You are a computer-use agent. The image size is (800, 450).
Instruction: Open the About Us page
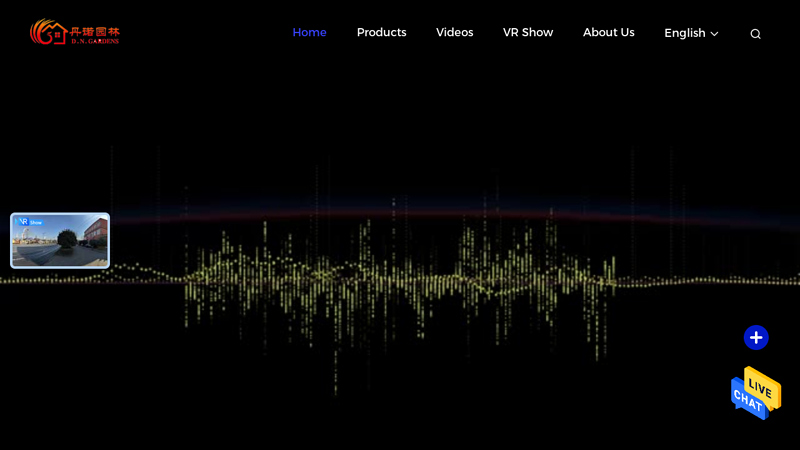(x=609, y=32)
